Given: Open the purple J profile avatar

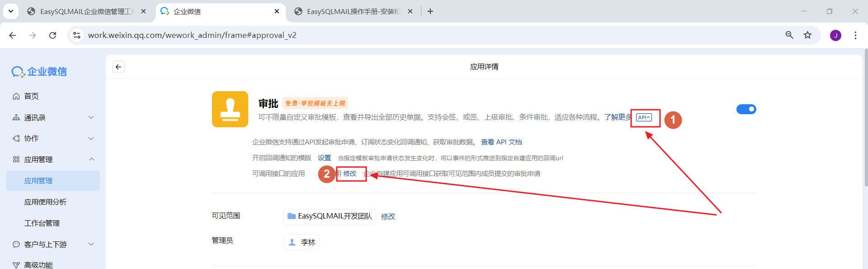Looking at the screenshot, I should (x=835, y=35).
